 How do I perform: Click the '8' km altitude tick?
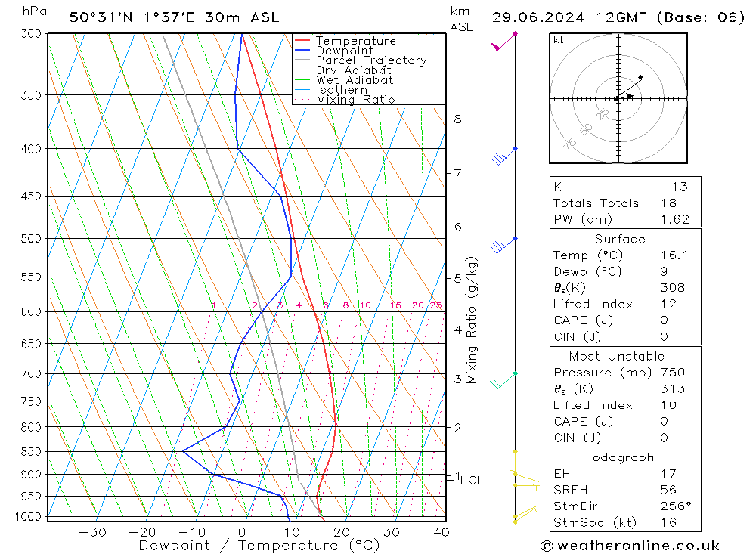[457, 119]
